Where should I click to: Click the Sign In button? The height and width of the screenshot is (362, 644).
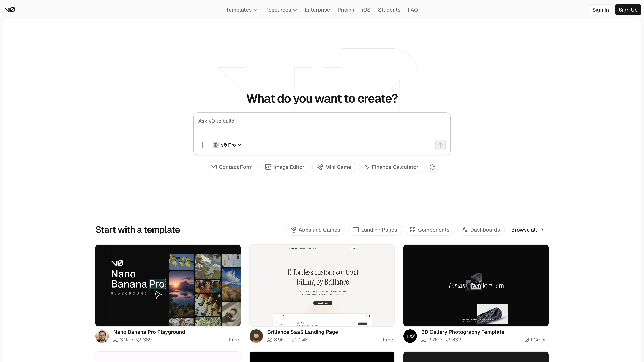click(601, 10)
